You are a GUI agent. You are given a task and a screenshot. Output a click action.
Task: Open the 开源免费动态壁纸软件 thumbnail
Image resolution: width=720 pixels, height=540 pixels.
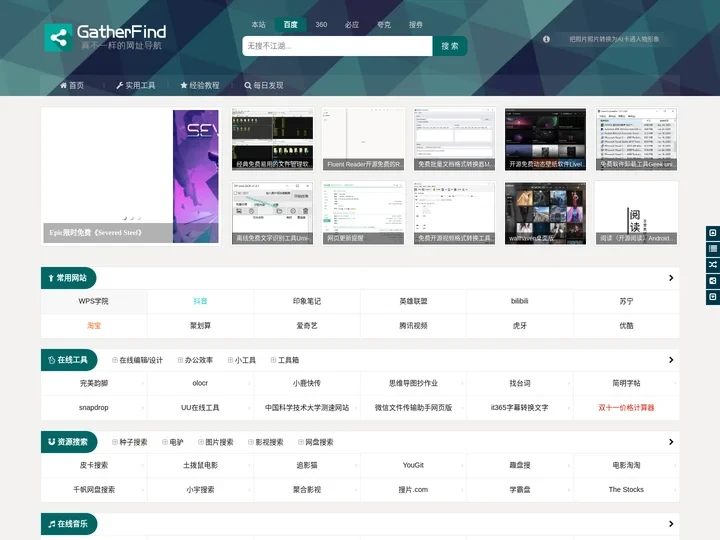pyautogui.click(x=546, y=140)
